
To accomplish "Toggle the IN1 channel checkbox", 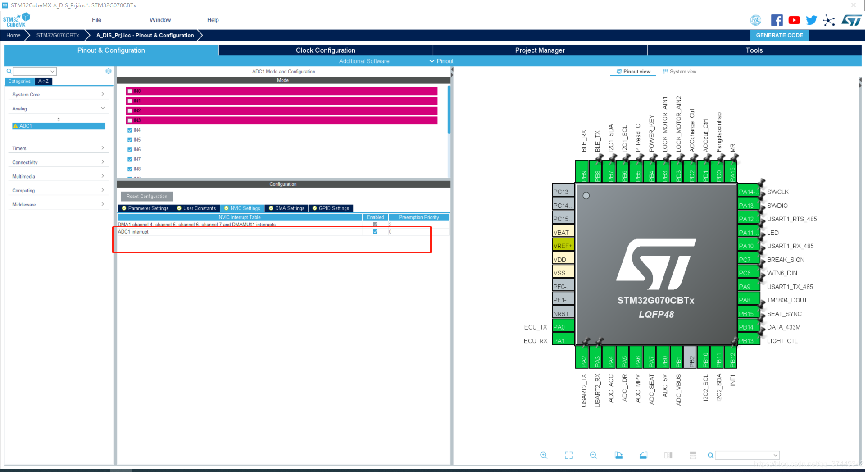I will (130, 101).
